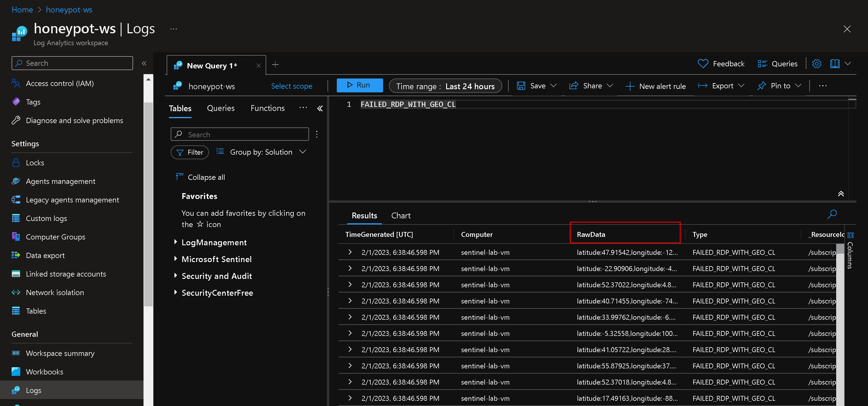Open the Save query options
The image size is (868, 406).
553,85
